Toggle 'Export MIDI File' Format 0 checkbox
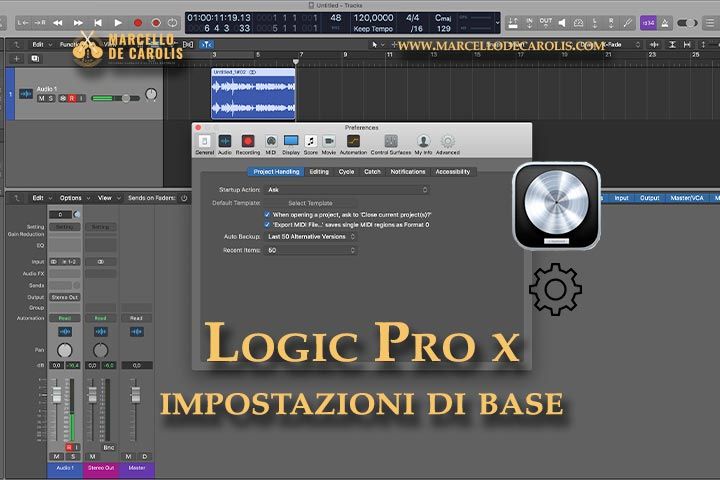 click(267, 225)
